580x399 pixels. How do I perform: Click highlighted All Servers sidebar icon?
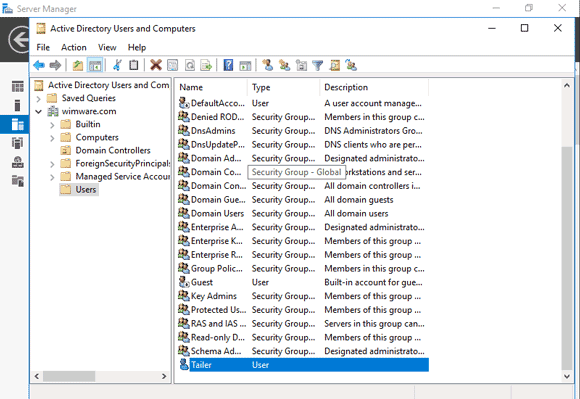pos(17,124)
